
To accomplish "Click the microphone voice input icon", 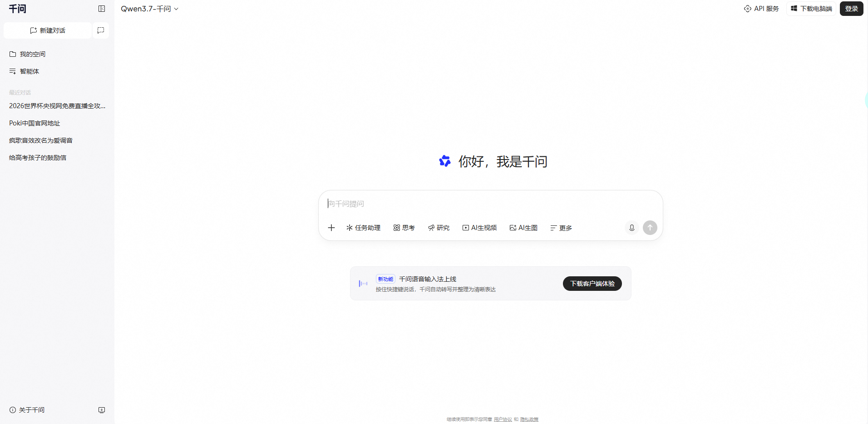I will [631, 228].
